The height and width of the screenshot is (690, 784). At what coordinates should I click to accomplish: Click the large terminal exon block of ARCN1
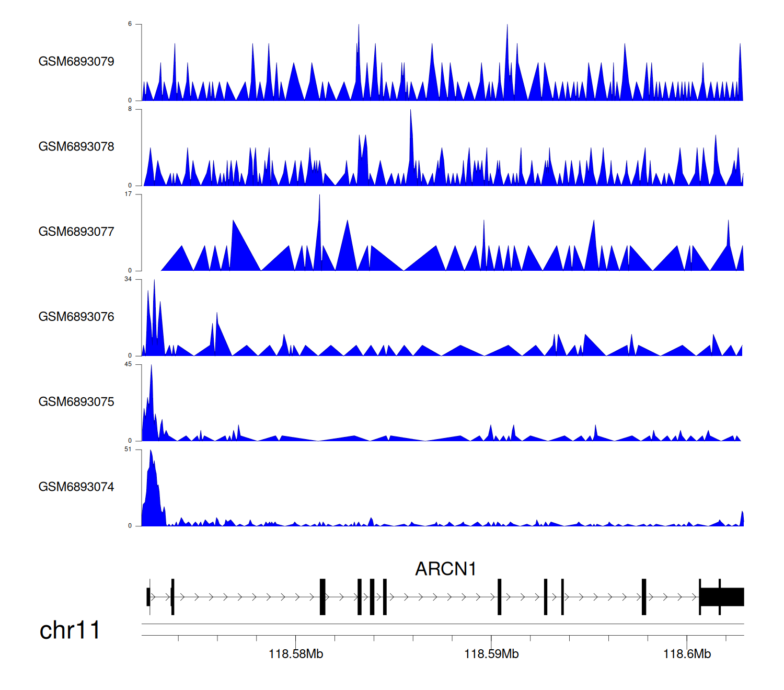pos(722,597)
